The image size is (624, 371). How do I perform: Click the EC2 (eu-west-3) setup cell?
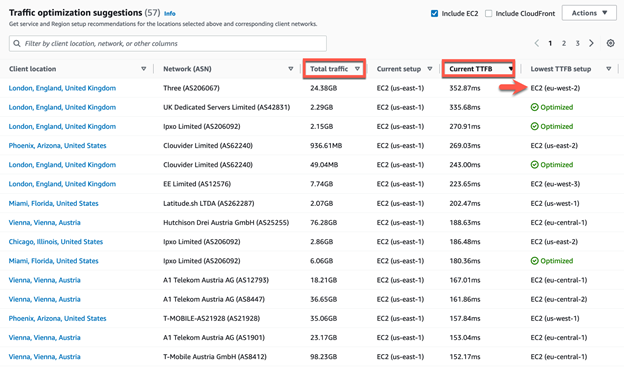[x=555, y=184]
